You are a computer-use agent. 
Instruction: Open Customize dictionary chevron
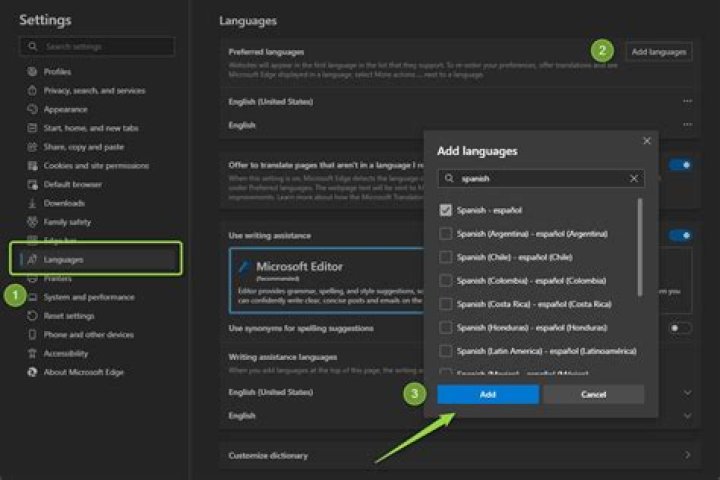pyautogui.click(x=687, y=455)
